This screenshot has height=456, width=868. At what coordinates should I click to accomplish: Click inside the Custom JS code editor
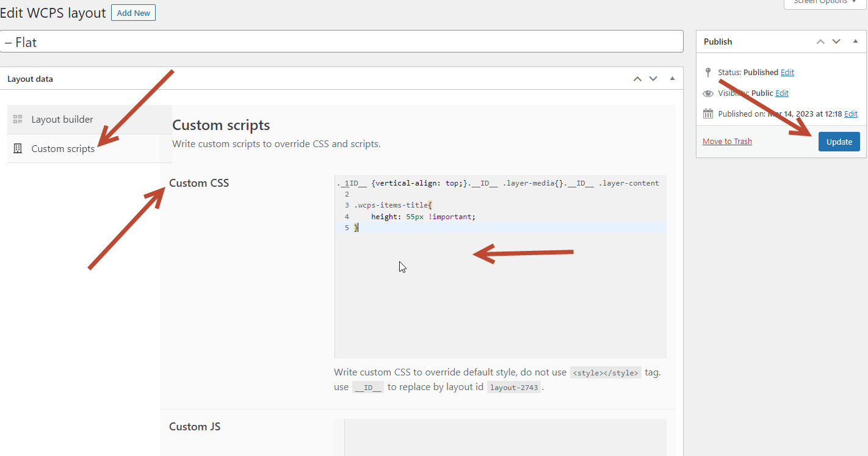pos(501,437)
